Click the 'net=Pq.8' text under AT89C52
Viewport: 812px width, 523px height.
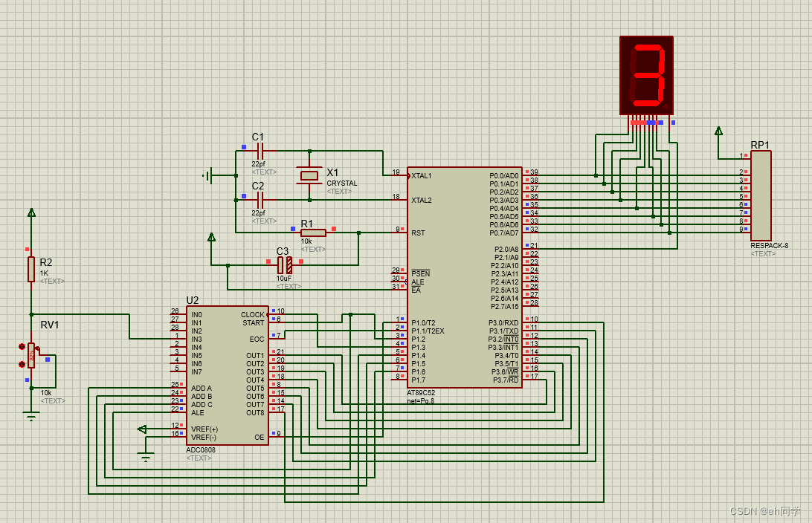(x=421, y=401)
